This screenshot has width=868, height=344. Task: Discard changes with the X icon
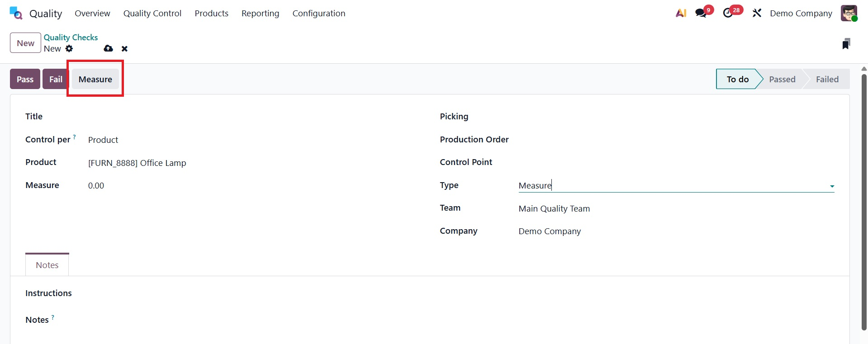124,49
